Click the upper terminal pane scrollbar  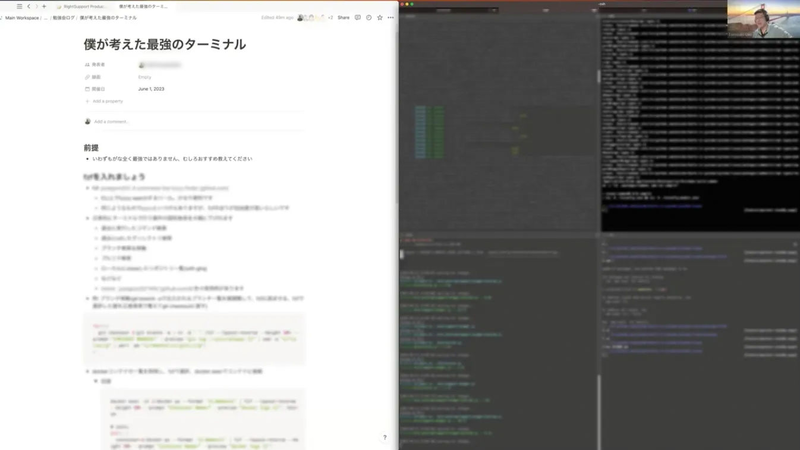tap(598, 77)
